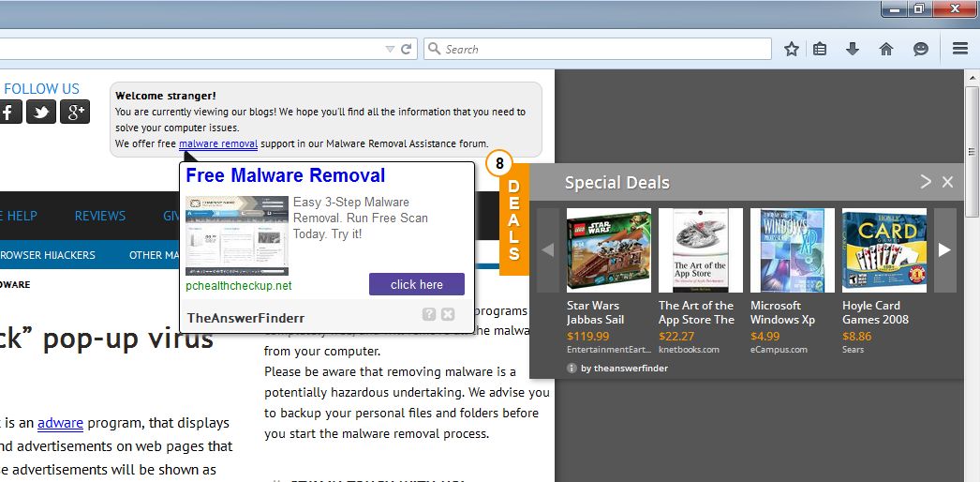This screenshot has height=482, width=980.
Task: Visit pchealthcheckup.net ad link
Action: [x=239, y=286]
